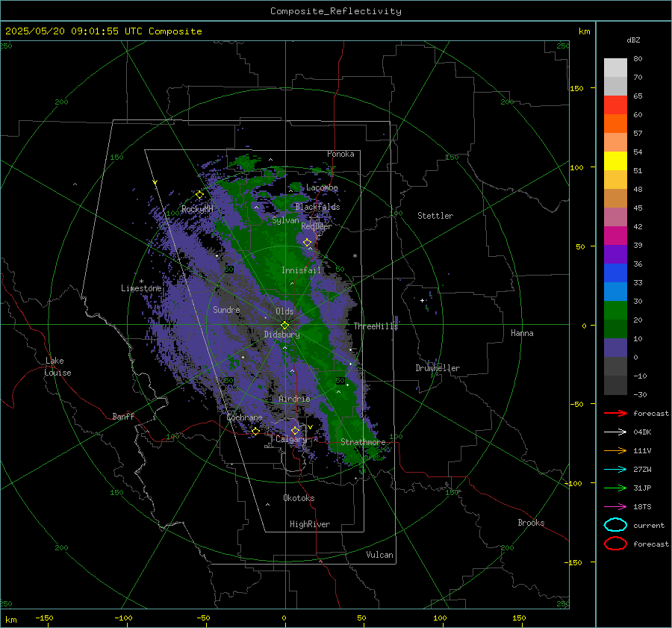Click the Lake Louise label

(x=58, y=367)
